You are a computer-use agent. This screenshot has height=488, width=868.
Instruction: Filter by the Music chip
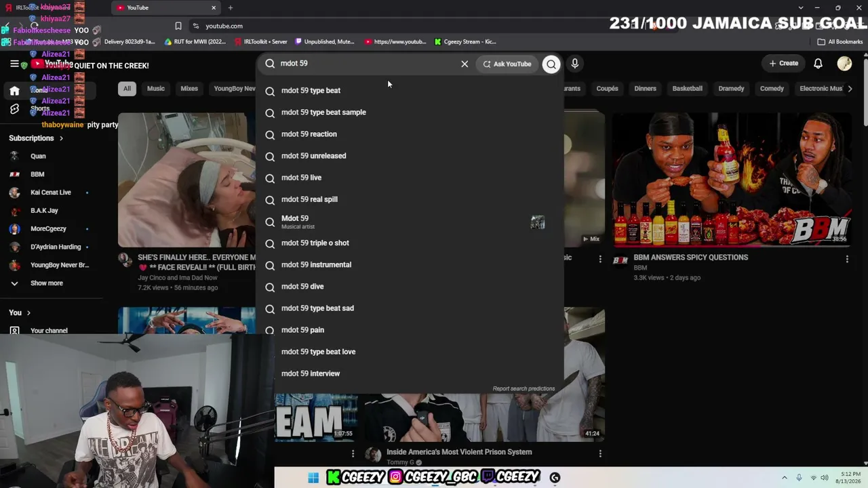coord(156,89)
